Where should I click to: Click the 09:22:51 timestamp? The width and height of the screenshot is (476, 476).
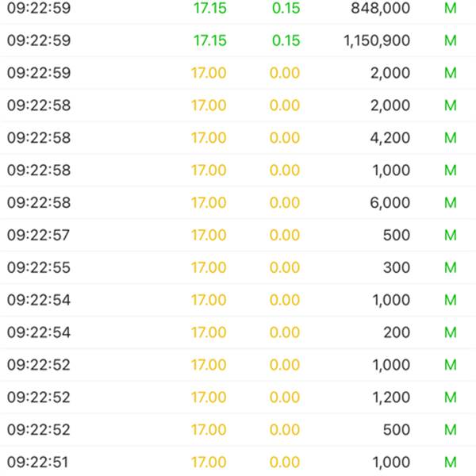coord(39,463)
